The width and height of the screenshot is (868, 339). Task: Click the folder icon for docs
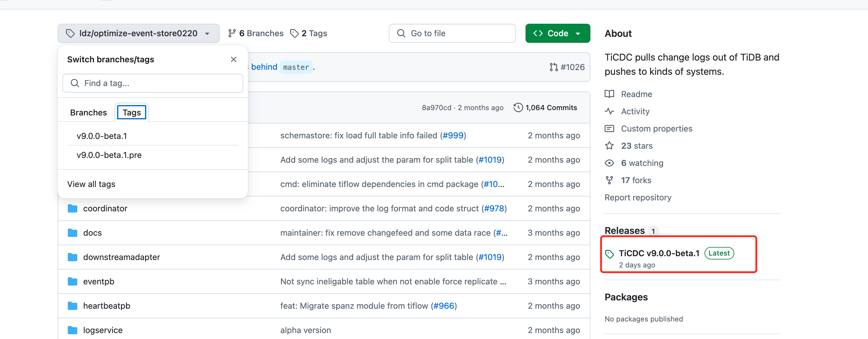[x=73, y=233]
